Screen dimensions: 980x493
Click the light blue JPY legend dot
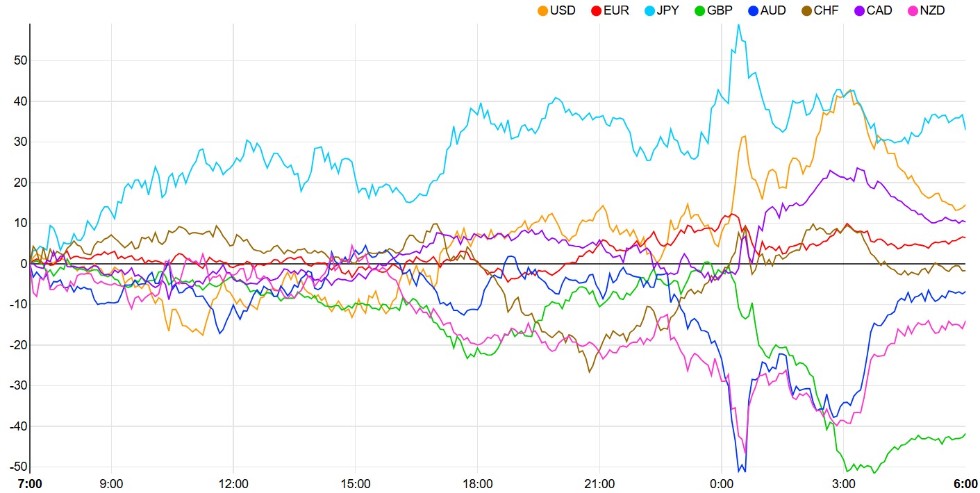649,10
